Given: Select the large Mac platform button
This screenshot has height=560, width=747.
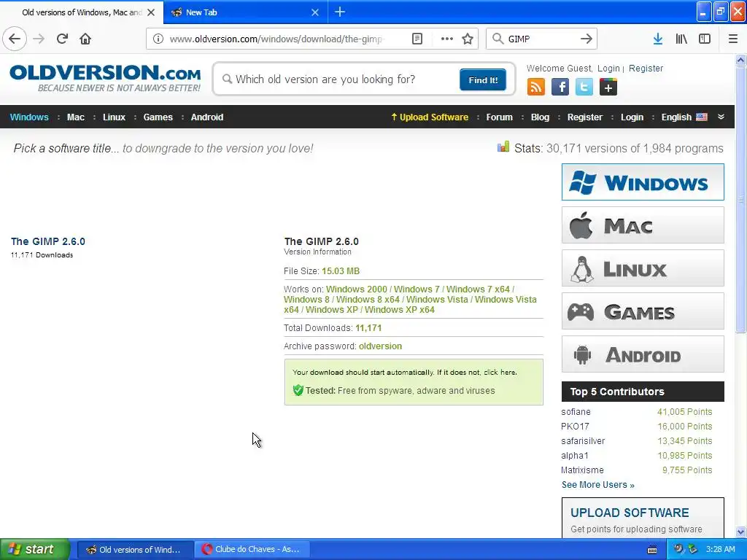Looking at the screenshot, I should (x=643, y=225).
